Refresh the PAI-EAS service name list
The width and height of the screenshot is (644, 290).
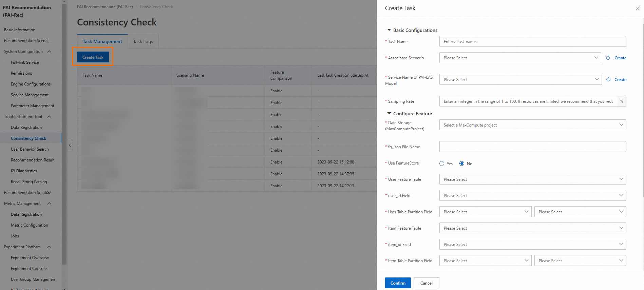point(608,80)
